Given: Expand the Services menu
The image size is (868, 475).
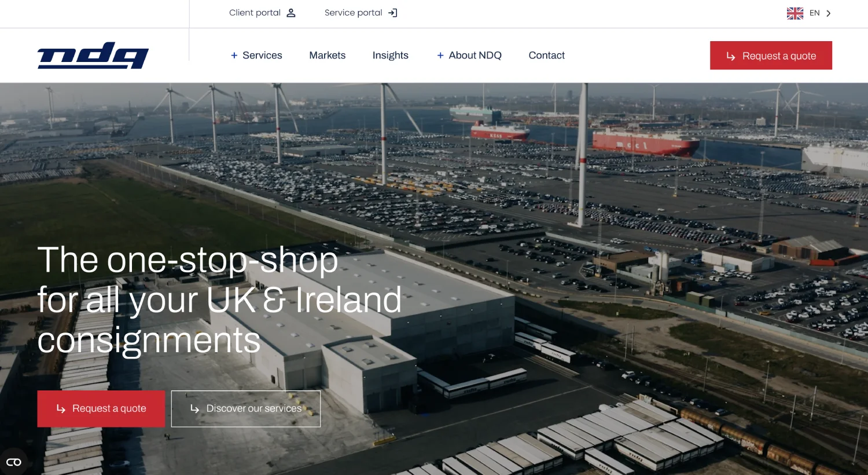Looking at the screenshot, I should pos(256,56).
